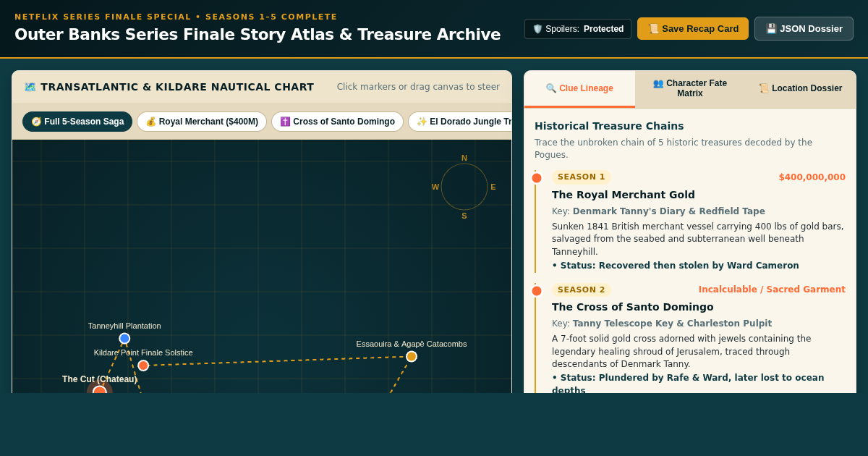Toggle the Spoilers Protected switch
The width and height of the screenshot is (868, 456).
578,29
